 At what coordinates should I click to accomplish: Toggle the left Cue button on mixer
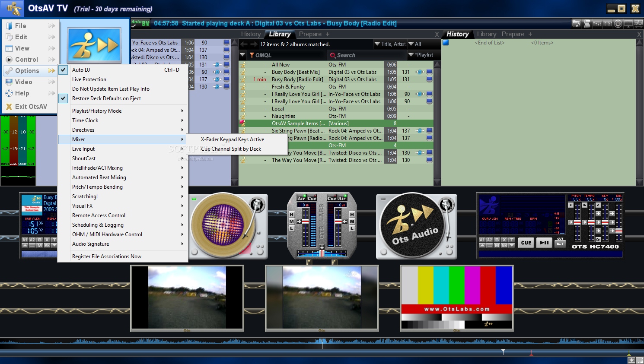(312, 198)
